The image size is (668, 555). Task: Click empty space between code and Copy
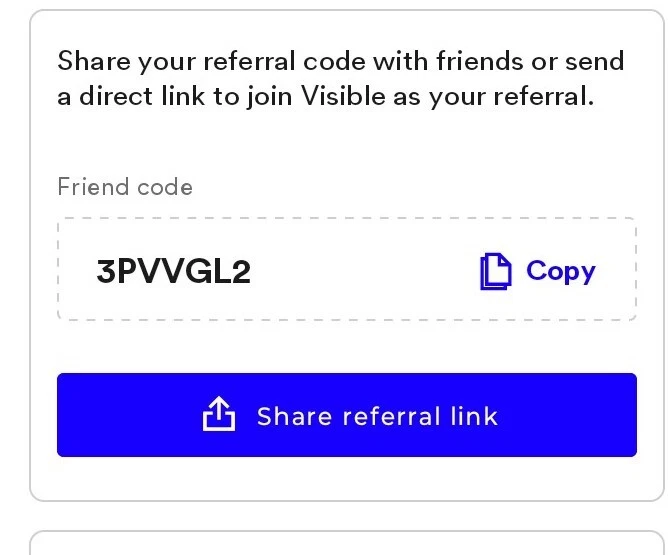tap(364, 271)
